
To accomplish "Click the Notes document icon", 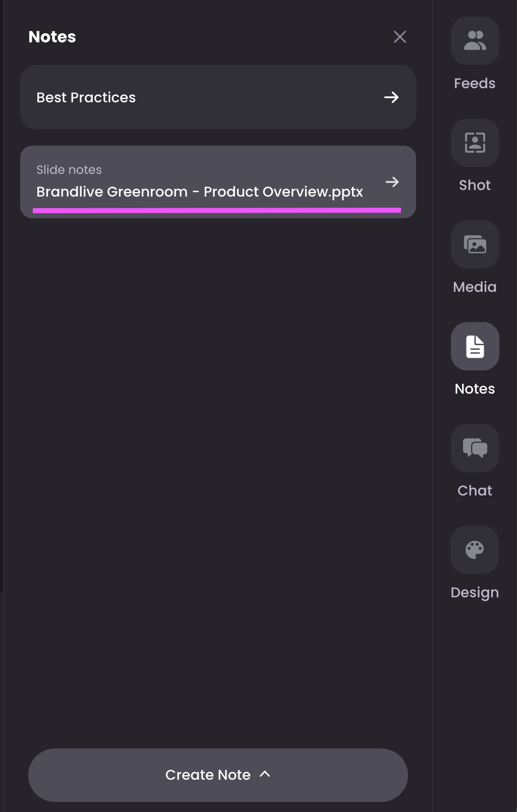I will coord(475,346).
